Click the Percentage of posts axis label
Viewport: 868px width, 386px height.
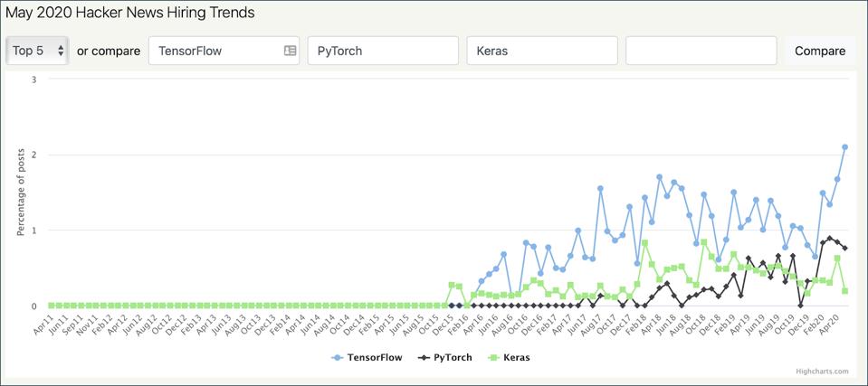point(20,193)
